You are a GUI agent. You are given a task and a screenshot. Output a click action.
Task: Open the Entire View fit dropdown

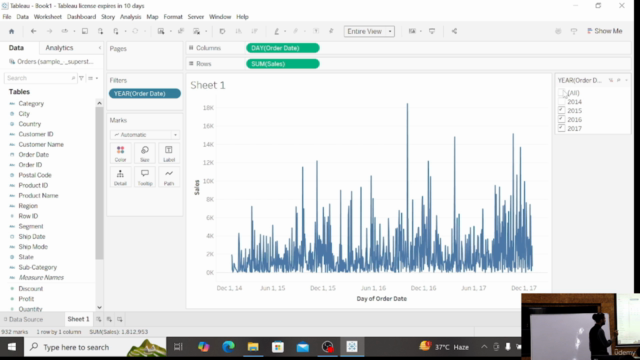click(369, 31)
